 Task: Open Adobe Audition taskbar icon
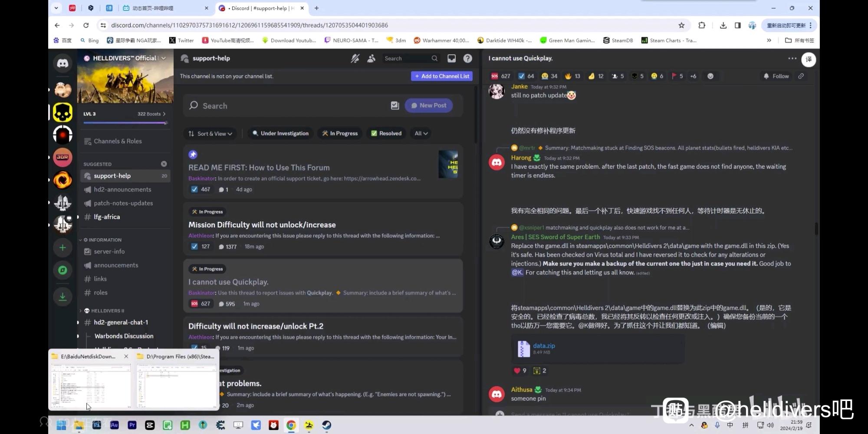coord(114,425)
